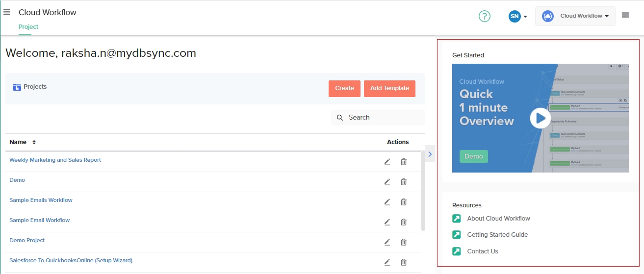
Task: Edit the Demo Project entry
Action: [x=387, y=242]
